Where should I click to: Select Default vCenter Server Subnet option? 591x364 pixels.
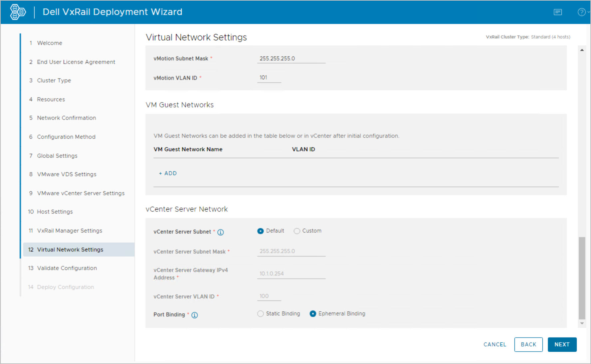[261, 231]
